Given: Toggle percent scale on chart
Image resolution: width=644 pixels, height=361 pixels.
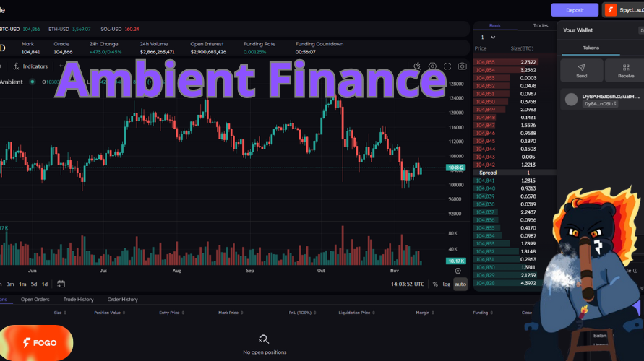Looking at the screenshot, I should click(435, 284).
